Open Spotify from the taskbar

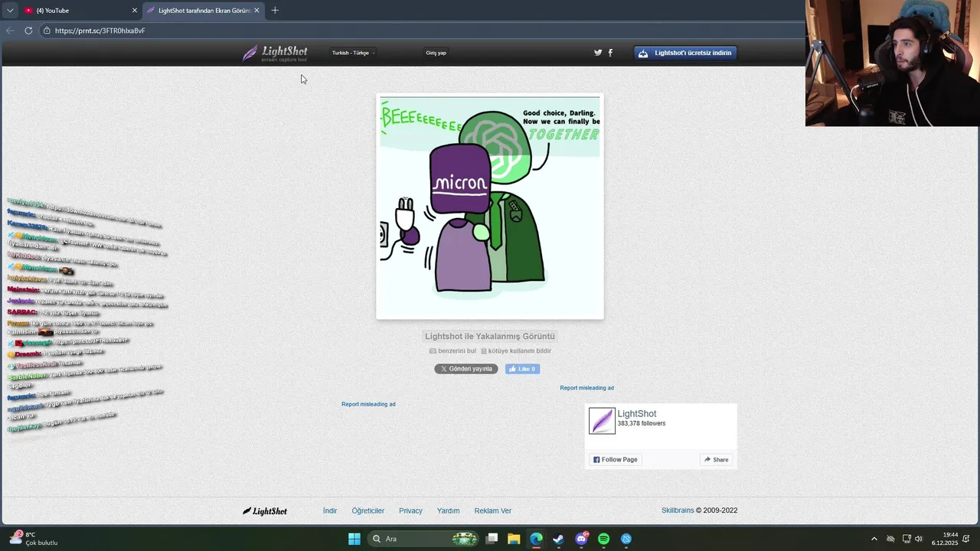click(603, 539)
